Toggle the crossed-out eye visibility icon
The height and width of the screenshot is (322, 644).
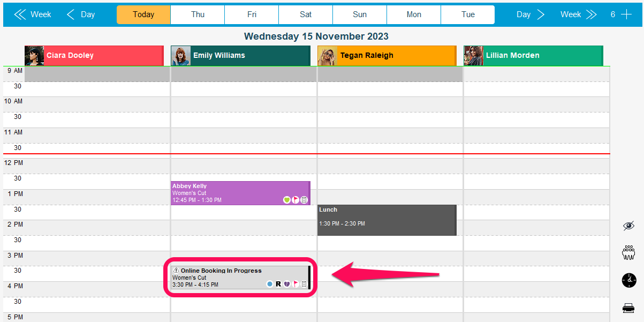tap(629, 226)
